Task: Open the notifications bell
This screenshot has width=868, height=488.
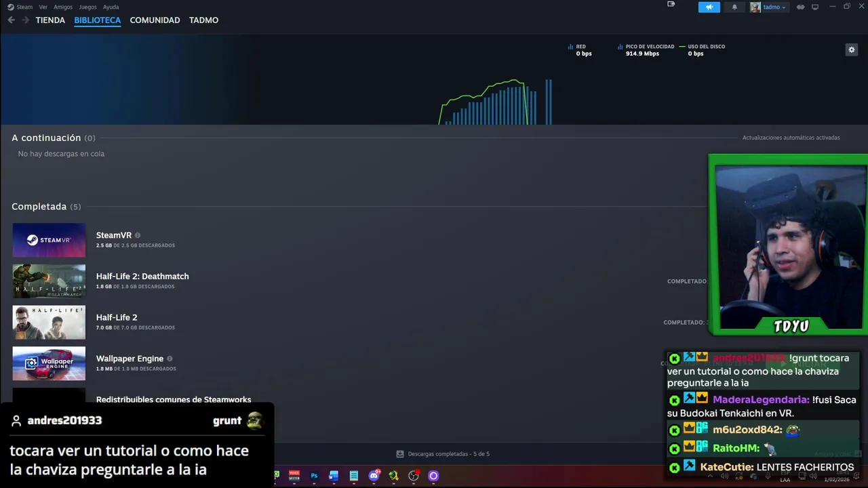Action: [x=734, y=7]
